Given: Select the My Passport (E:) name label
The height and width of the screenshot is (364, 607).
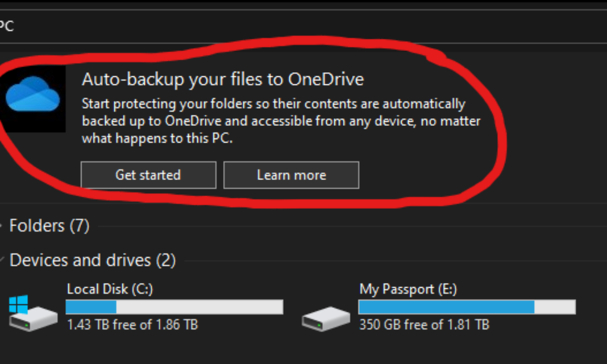Looking at the screenshot, I should pyautogui.click(x=408, y=289).
